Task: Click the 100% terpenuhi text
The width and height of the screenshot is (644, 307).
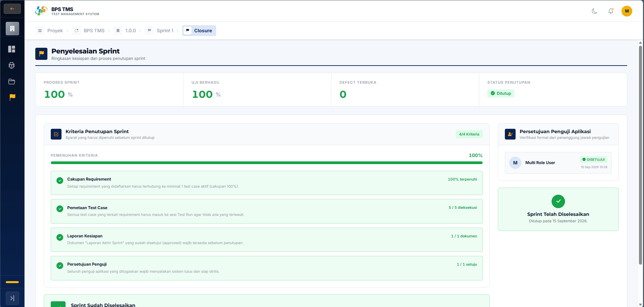Action: click(462, 180)
